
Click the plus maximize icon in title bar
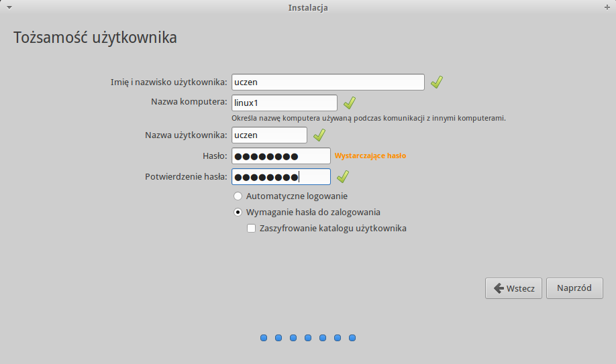click(607, 7)
